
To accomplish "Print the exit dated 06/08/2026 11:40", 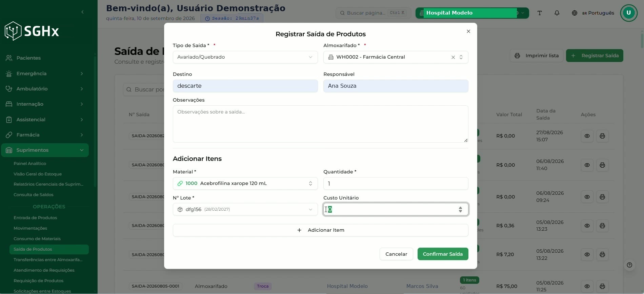I will (602, 165).
